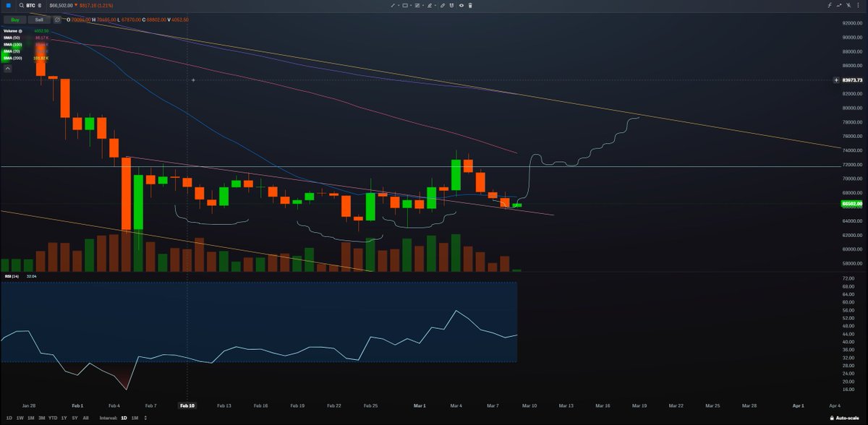Click the blue square app logo
This screenshot has width=868, height=425.
coord(9,6)
